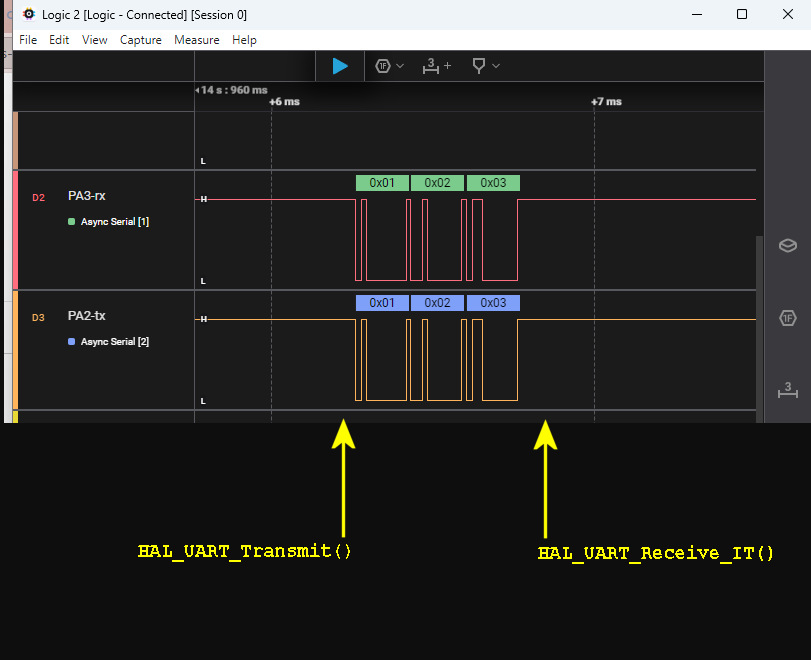Click the +7 ms timeline marker
The image size is (811, 660).
click(x=605, y=101)
